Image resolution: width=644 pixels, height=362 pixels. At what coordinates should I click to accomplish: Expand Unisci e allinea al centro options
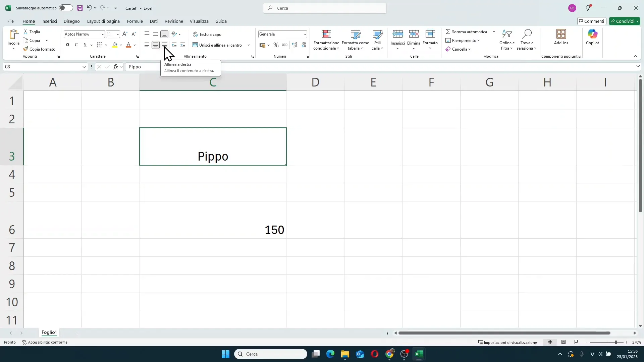[x=249, y=45]
